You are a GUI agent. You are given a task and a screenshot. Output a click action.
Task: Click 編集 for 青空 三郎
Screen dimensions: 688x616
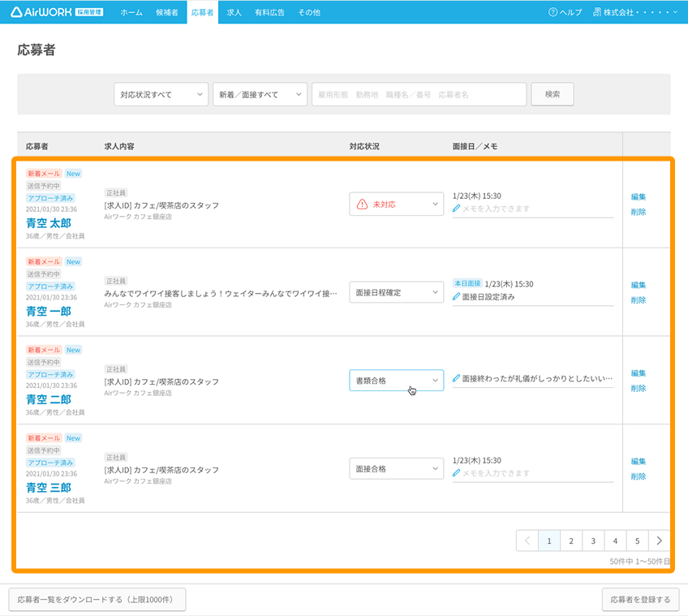(x=639, y=462)
